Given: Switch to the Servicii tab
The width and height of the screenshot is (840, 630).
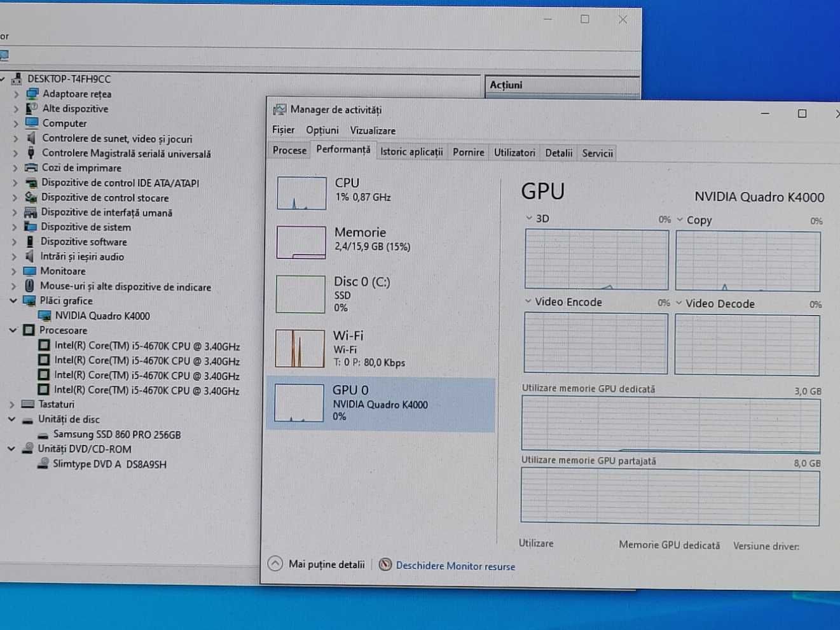Looking at the screenshot, I should point(597,153).
